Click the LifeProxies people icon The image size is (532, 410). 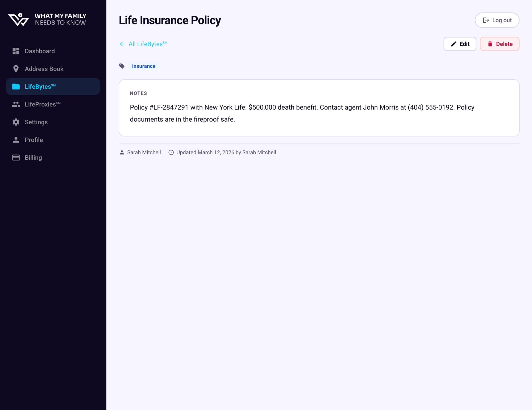[16, 104]
